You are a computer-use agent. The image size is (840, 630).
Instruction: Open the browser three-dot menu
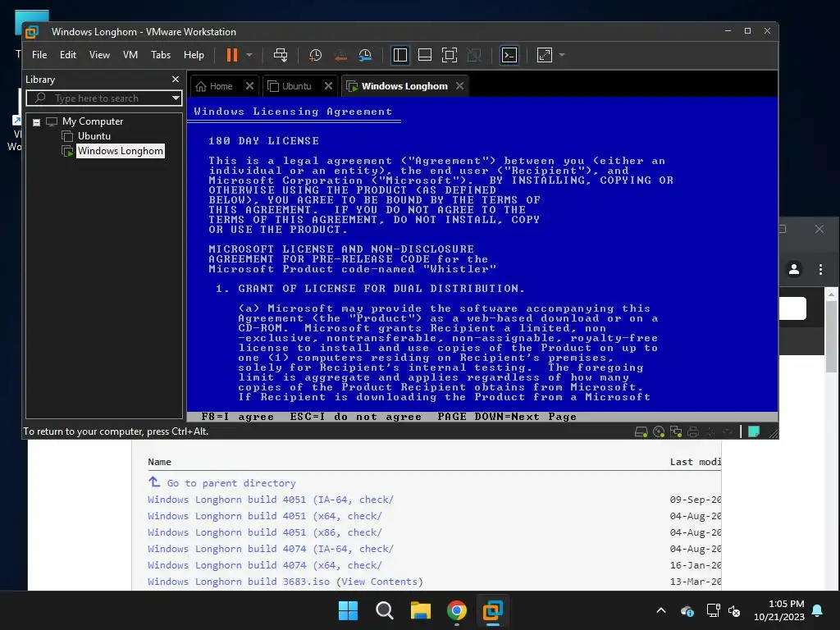click(x=820, y=269)
